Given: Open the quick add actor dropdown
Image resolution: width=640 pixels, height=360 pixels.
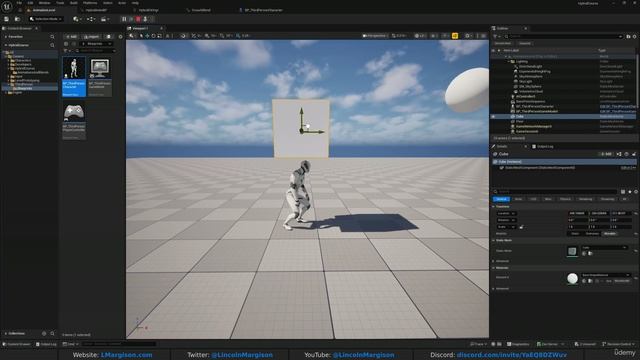Looking at the screenshot, I should [x=76, y=19].
